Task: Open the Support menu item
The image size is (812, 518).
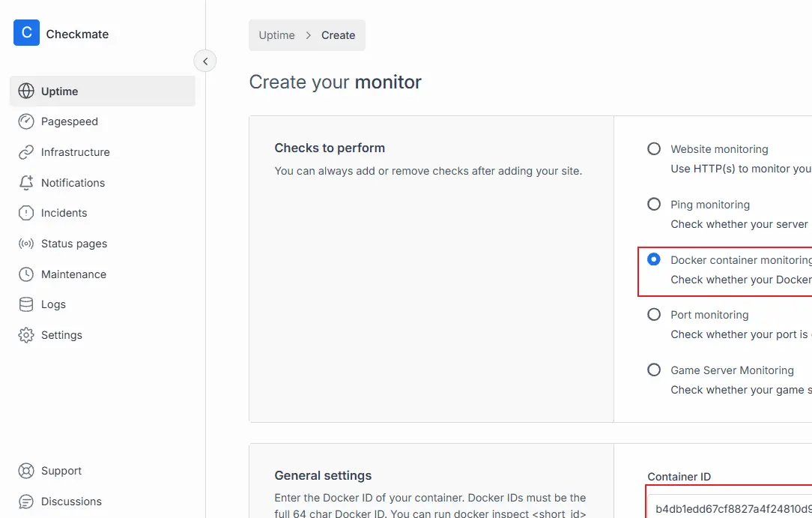Action: 61,471
